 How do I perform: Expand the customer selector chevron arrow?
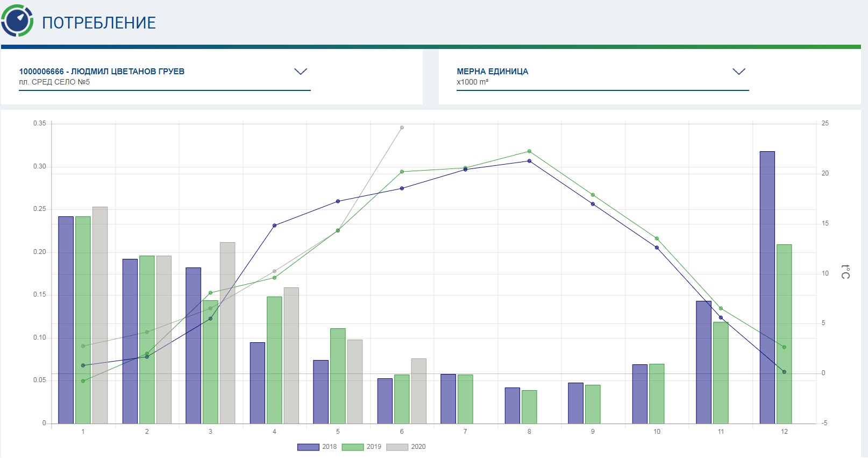301,72
